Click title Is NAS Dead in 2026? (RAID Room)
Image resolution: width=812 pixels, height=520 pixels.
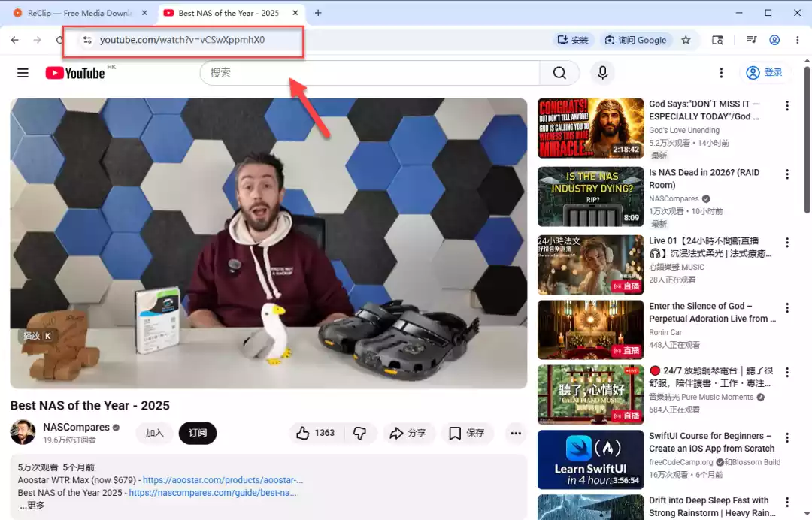pyautogui.click(x=704, y=179)
